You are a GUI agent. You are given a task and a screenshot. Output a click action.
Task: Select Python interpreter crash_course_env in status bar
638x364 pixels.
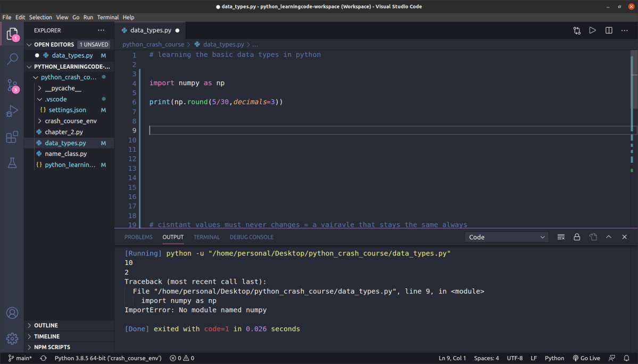[108, 358]
